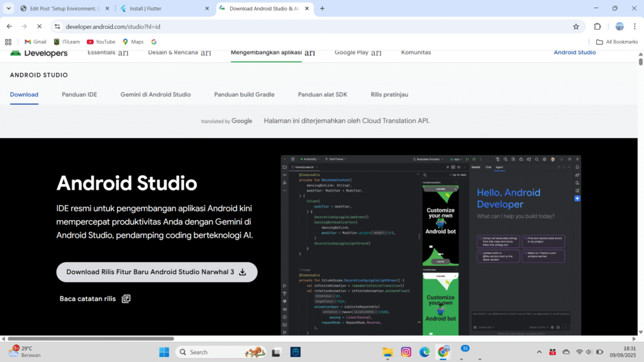Click the bookmark star icon in address bar

pyautogui.click(x=575, y=26)
